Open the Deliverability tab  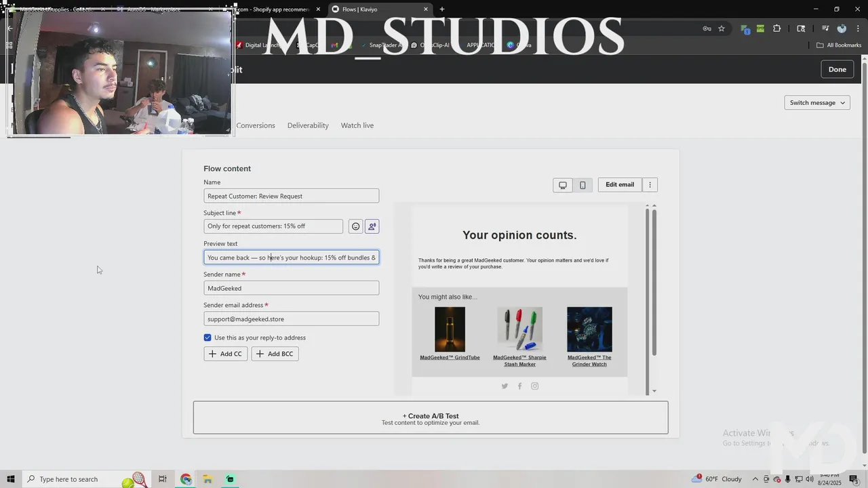[x=308, y=125]
